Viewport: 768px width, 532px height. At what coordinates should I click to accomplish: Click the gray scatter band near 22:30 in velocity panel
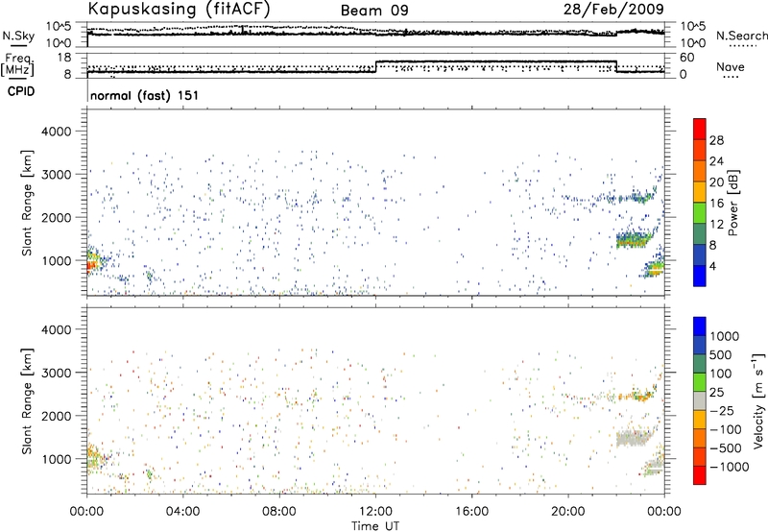pos(635,438)
